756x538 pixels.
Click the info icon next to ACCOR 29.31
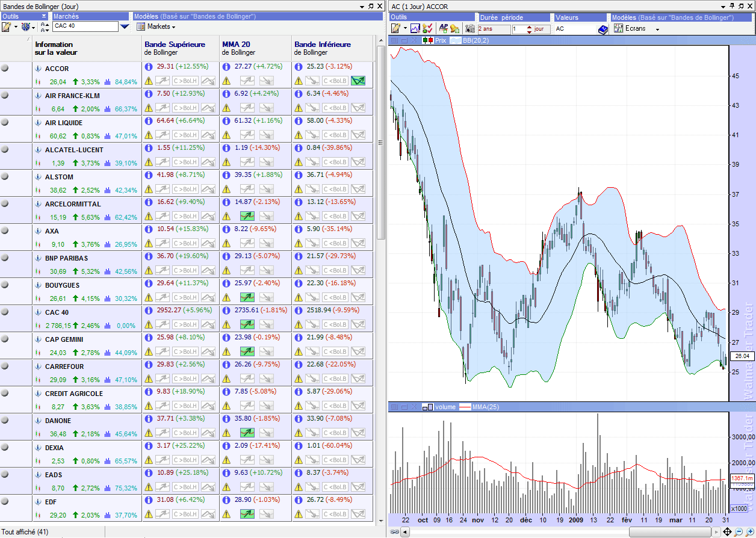(x=149, y=66)
